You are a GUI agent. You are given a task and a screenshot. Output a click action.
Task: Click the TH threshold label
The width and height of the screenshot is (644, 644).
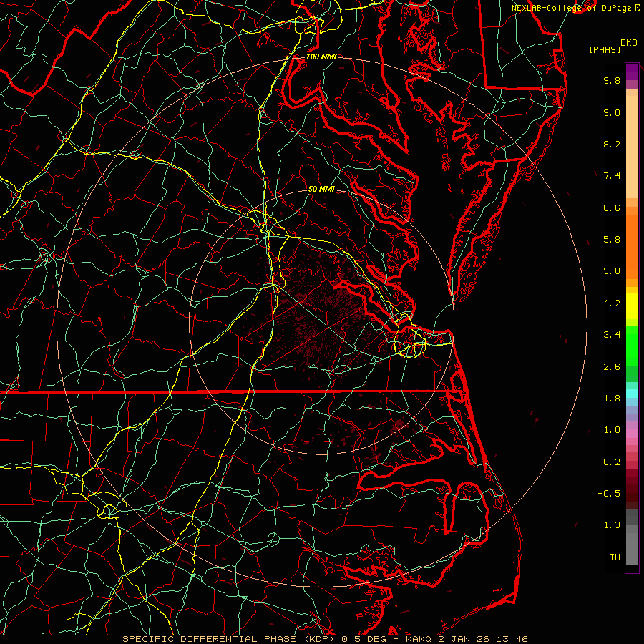(x=615, y=557)
